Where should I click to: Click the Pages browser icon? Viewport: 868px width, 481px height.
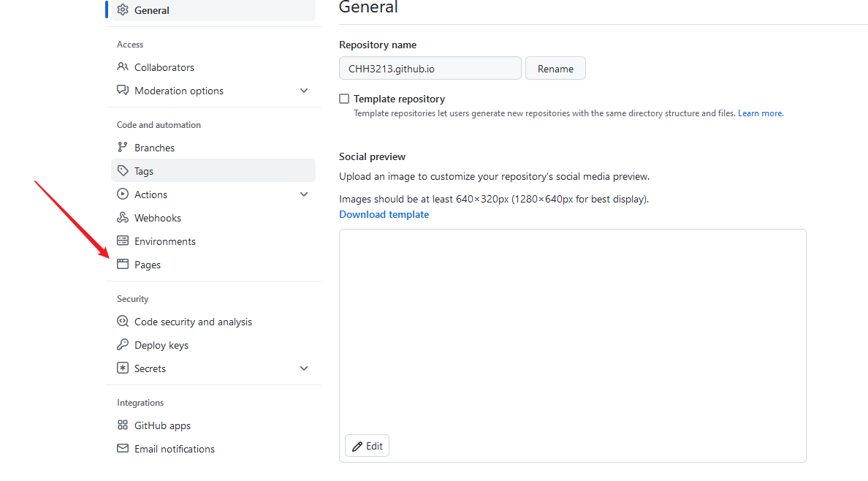[x=123, y=265]
